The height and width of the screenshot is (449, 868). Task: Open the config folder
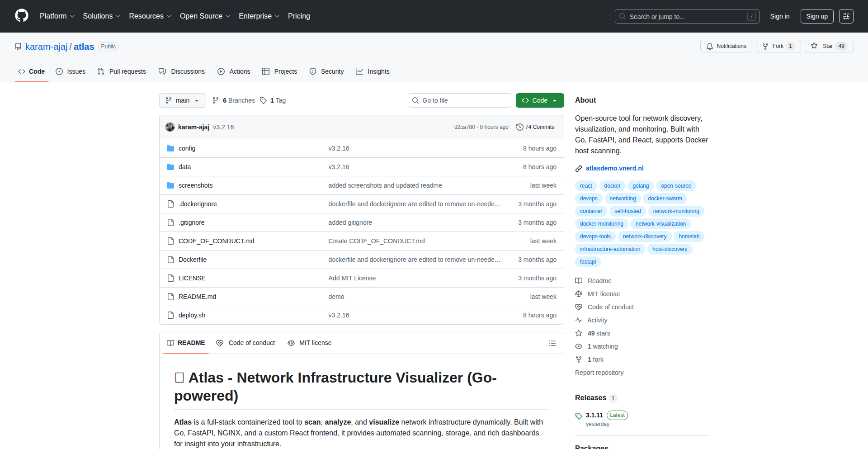187,148
